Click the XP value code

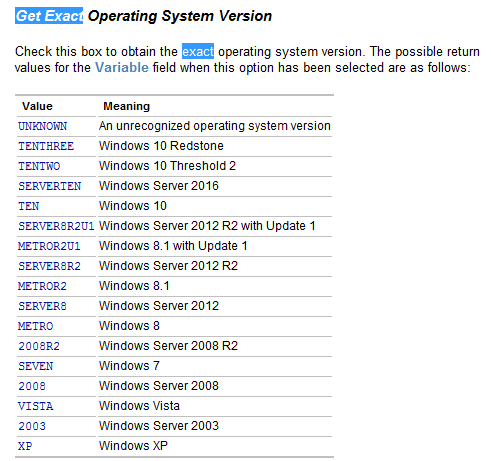25,446
